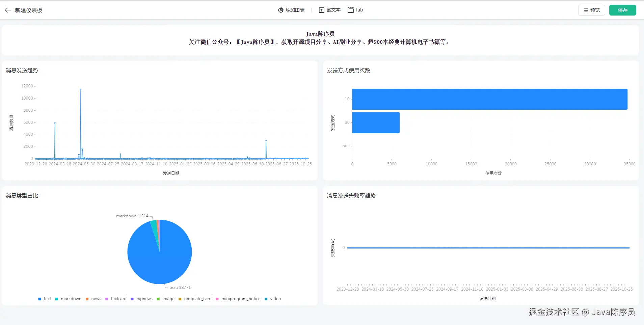The height and width of the screenshot is (325, 644).
Task: Click the Java陈序员 rich text heading
Action: tap(320, 34)
